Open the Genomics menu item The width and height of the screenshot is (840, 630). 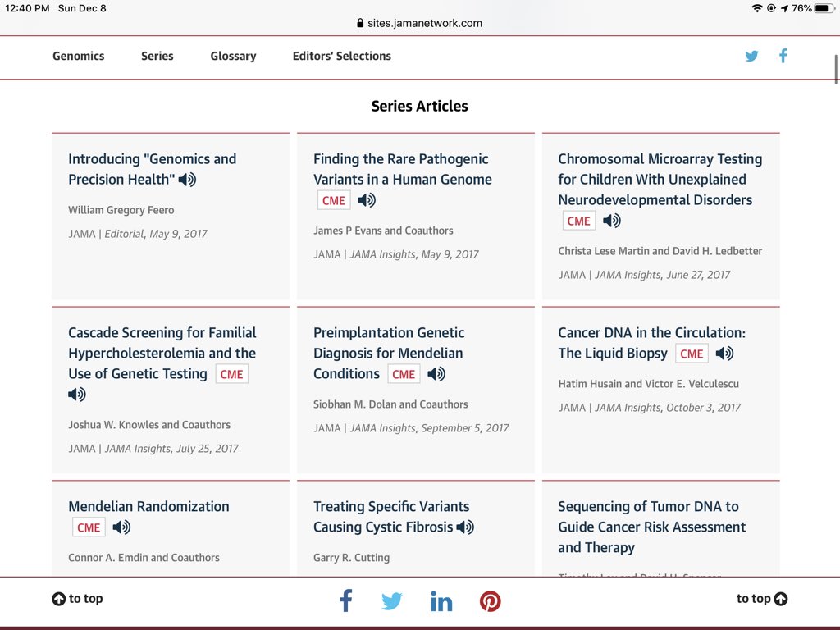(x=78, y=56)
